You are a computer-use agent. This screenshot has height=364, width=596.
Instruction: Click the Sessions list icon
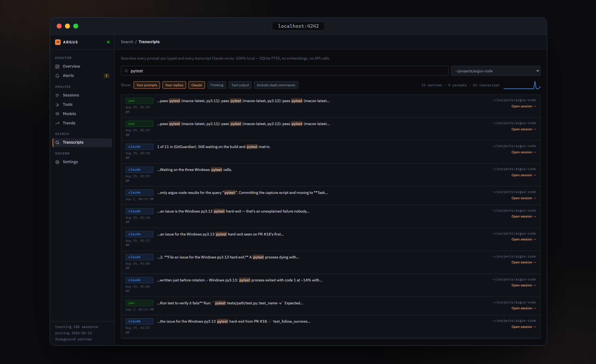[x=57, y=95]
